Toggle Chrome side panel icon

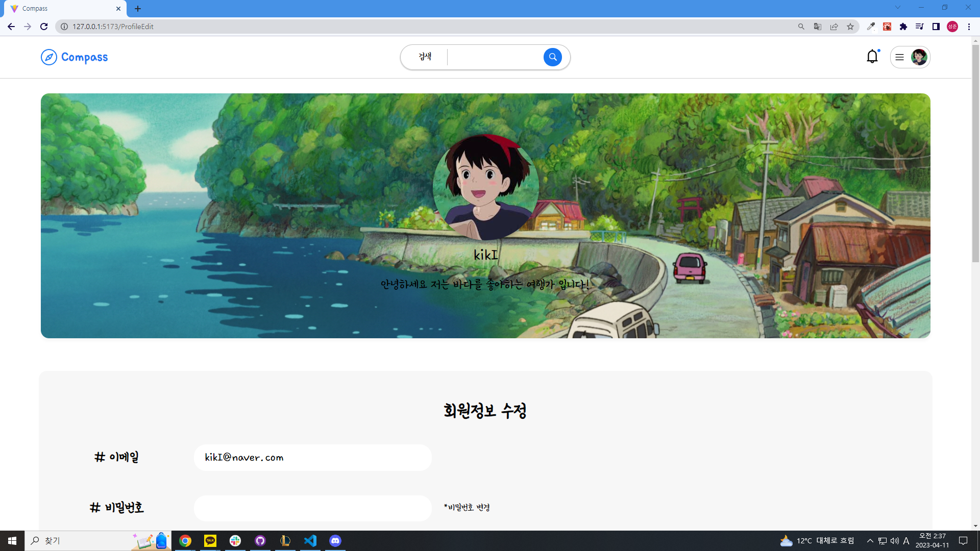click(936, 27)
